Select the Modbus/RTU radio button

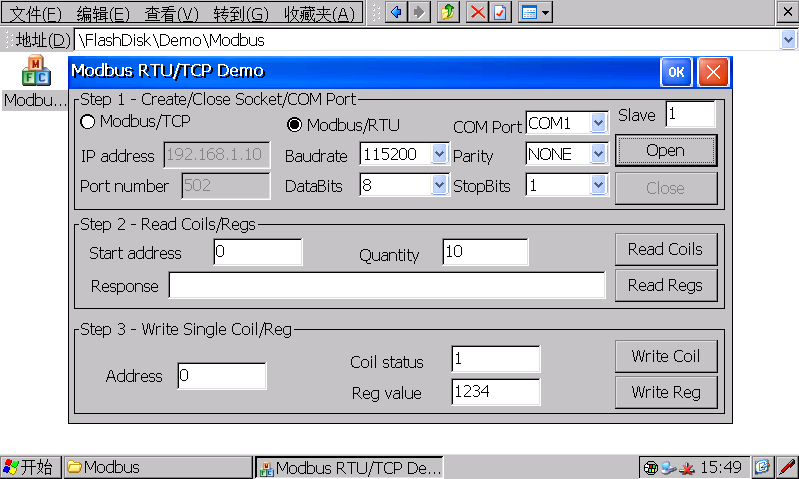(295, 125)
